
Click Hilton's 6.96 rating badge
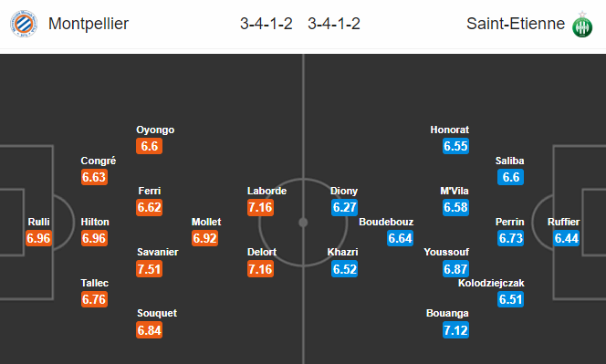(94, 238)
